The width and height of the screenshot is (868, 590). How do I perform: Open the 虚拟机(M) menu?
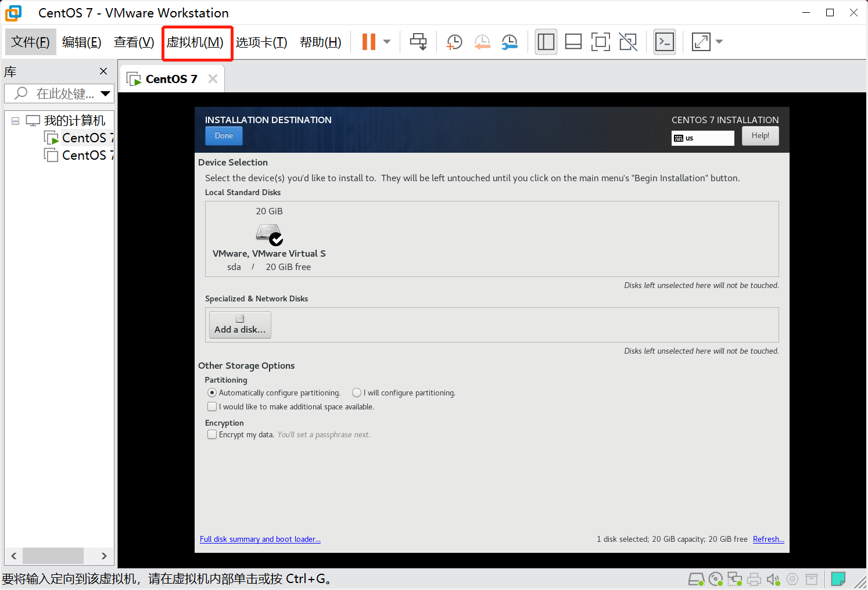click(195, 42)
